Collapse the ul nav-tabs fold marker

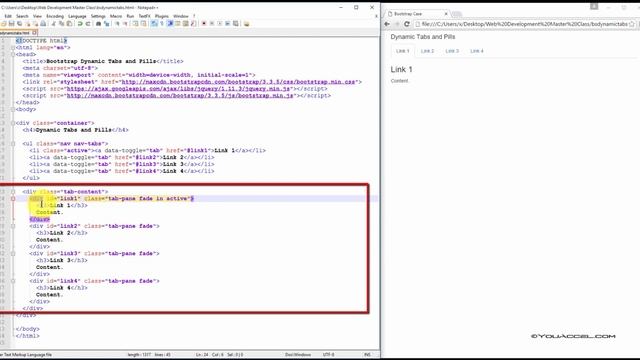pos(13,144)
